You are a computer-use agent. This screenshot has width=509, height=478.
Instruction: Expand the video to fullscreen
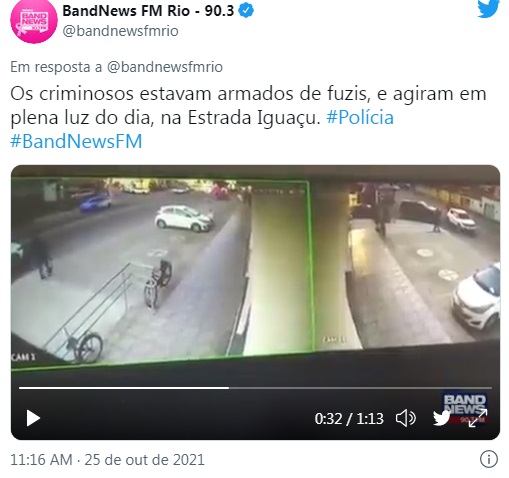click(478, 418)
